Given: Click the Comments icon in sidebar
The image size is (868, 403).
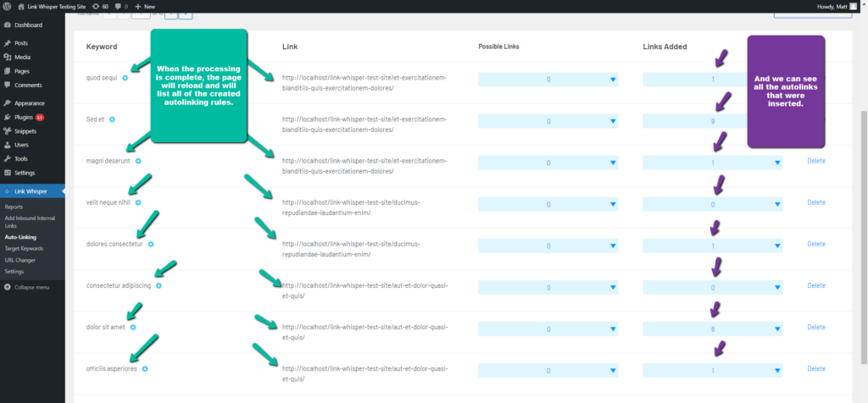Looking at the screenshot, I should click(x=7, y=86).
